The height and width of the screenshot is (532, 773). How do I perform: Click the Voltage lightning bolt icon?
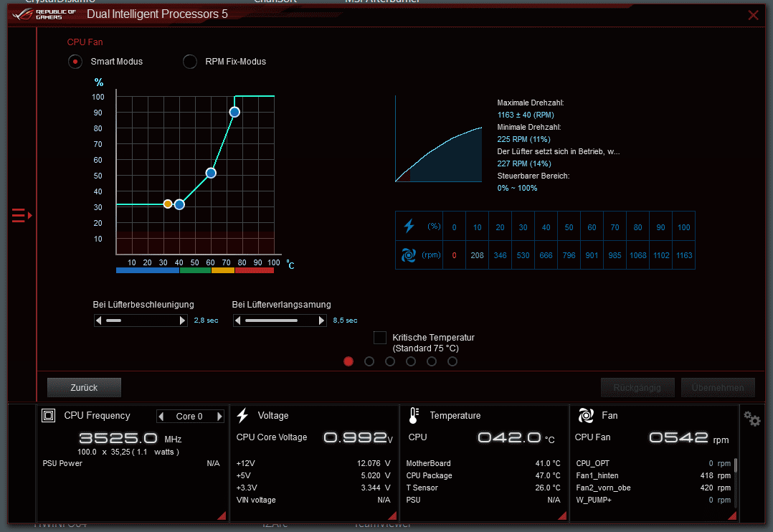pyautogui.click(x=242, y=416)
